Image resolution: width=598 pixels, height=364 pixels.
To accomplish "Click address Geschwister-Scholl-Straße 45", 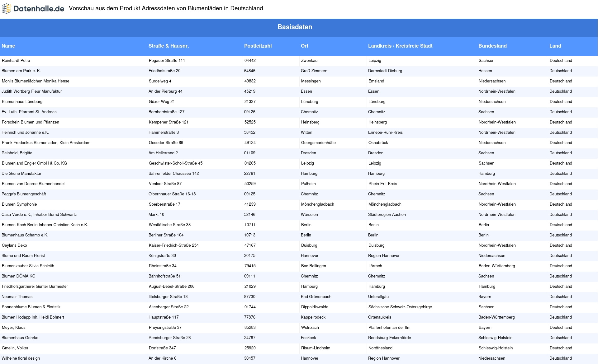I will pos(176,163).
